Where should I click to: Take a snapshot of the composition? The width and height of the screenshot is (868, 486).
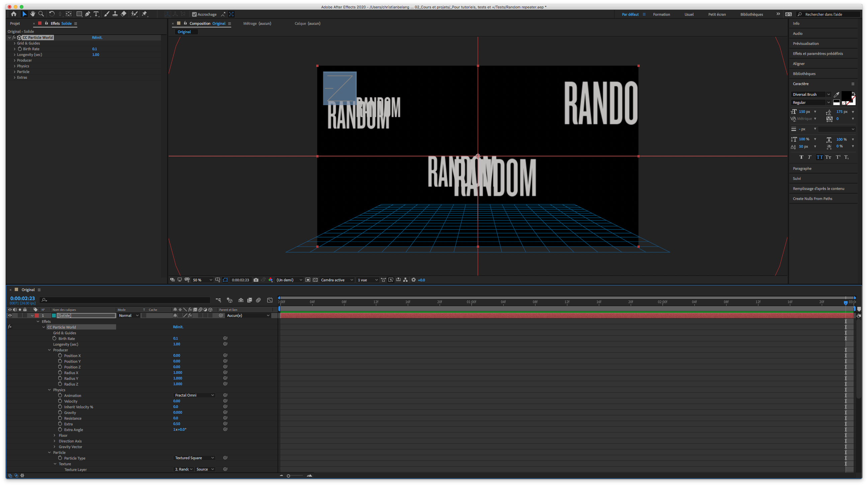coord(256,280)
